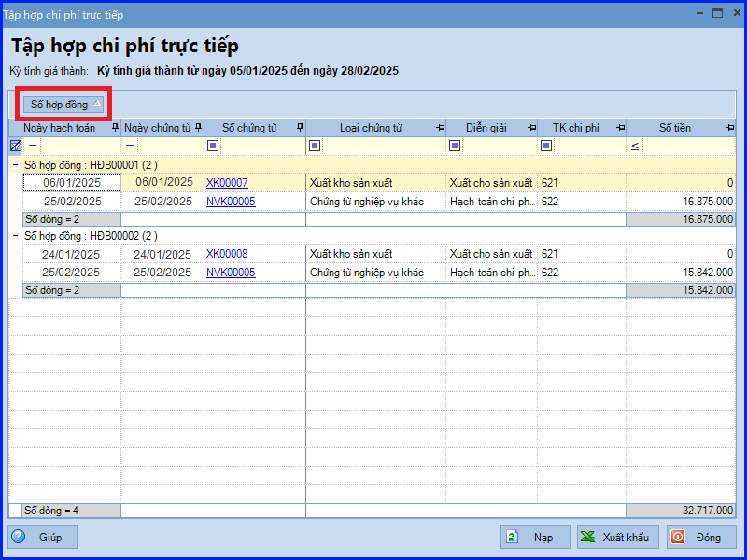Click the sort arrow on Số hợp đồng tab
This screenshot has width=747, height=560.
pyautogui.click(x=97, y=105)
